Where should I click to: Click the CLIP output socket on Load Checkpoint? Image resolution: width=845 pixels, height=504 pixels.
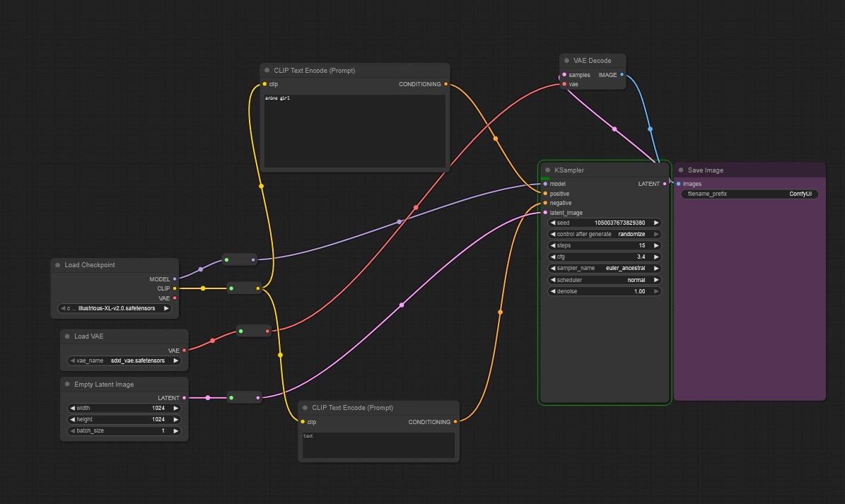click(x=175, y=288)
